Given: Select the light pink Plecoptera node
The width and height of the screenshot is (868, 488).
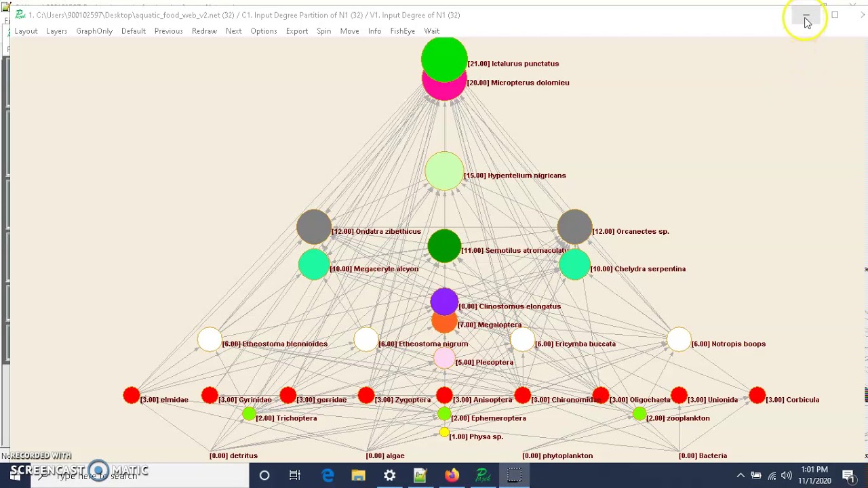Looking at the screenshot, I should tap(444, 359).
